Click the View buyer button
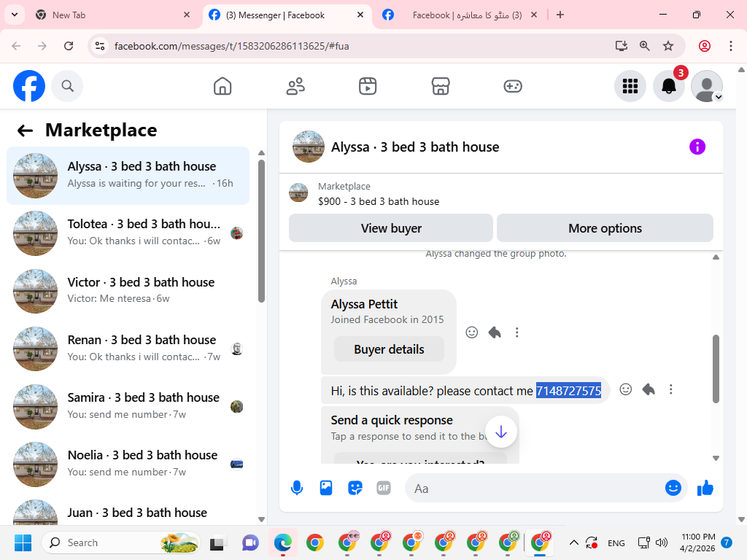 (391, 228)
